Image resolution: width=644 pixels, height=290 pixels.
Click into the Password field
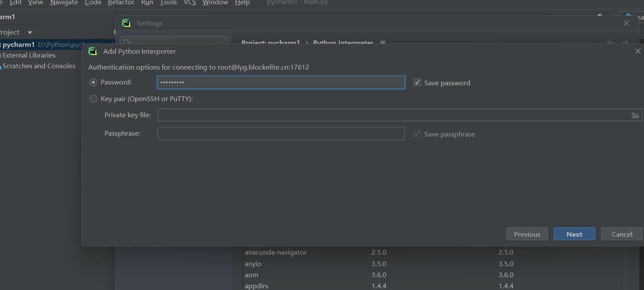pyautogui.click(x=281, y=82)
